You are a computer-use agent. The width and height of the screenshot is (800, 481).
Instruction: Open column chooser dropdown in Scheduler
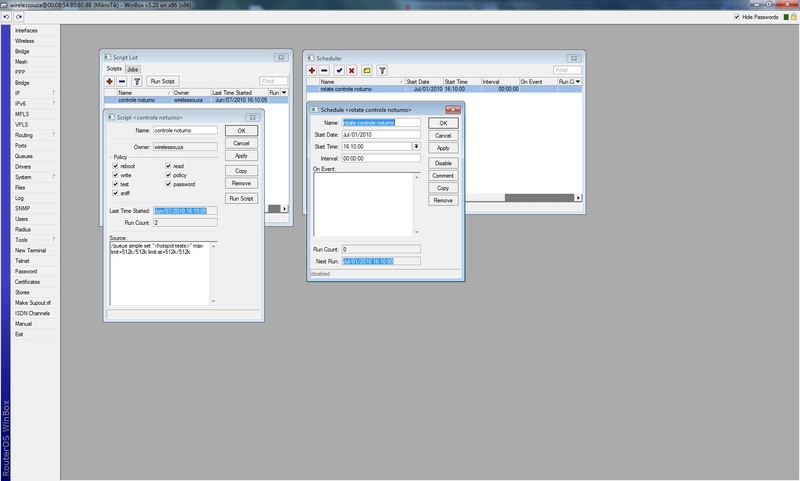tap(578, 82)
